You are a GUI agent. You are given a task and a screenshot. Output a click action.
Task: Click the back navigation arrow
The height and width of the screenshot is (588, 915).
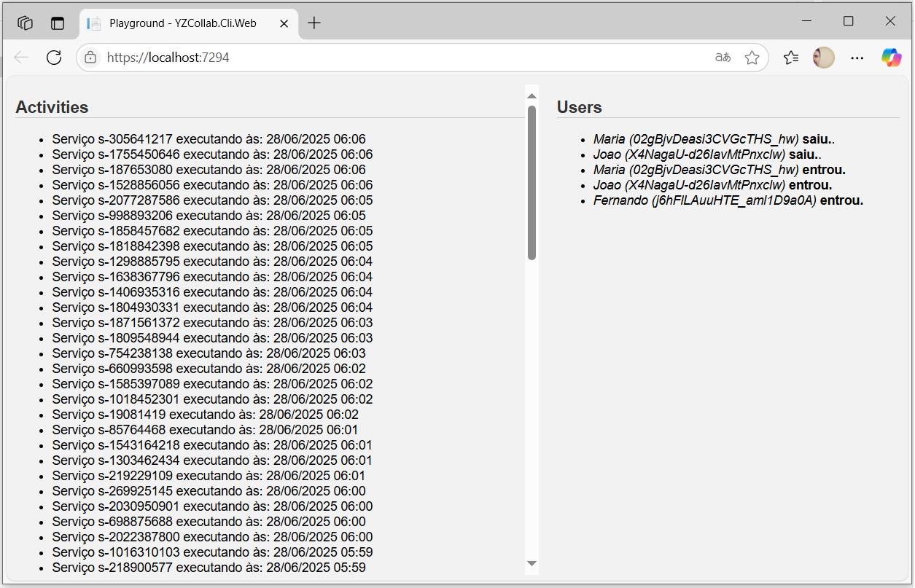coord(21,58)
